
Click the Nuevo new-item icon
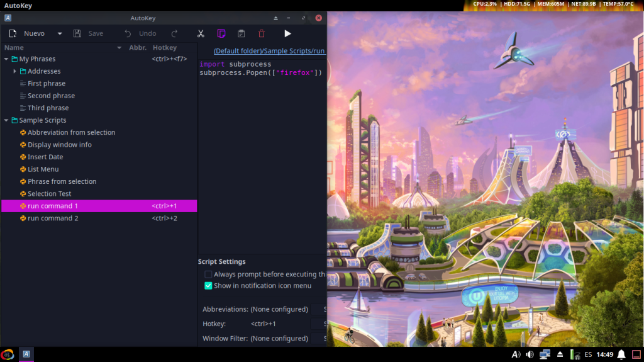tap(13, 33)
